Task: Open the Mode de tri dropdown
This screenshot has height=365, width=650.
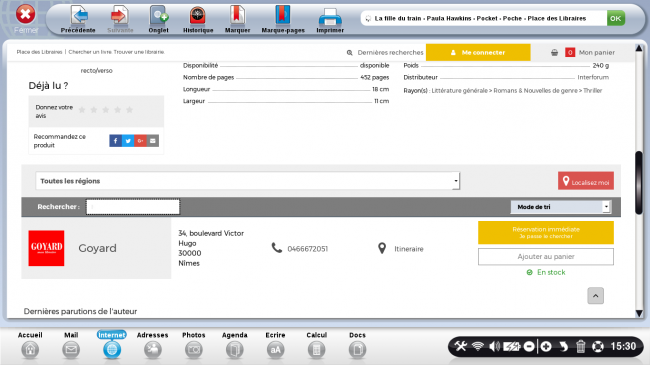Action: [x=561, y=207]
